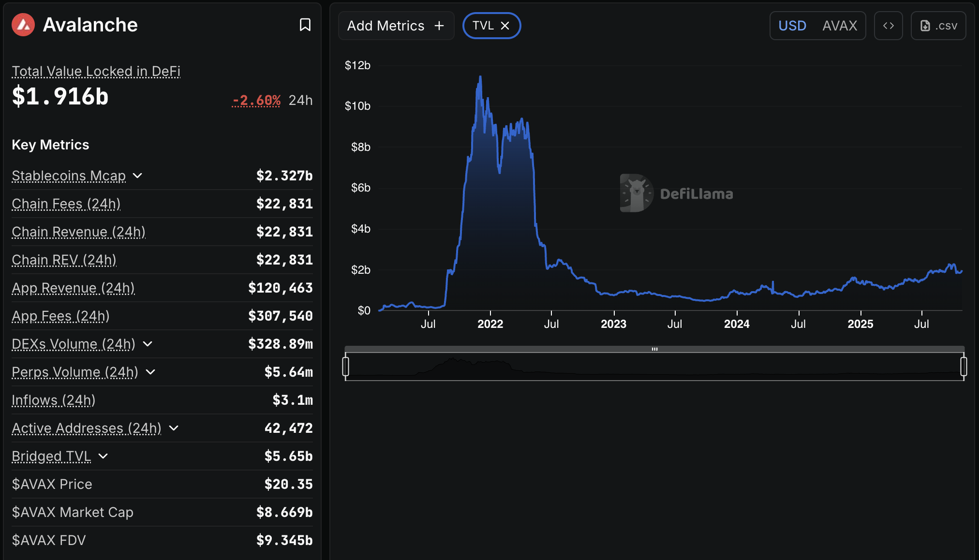The image size is (979, 560).
Task: Click Chain Fees (24h) label
Action: click(66, 204)
